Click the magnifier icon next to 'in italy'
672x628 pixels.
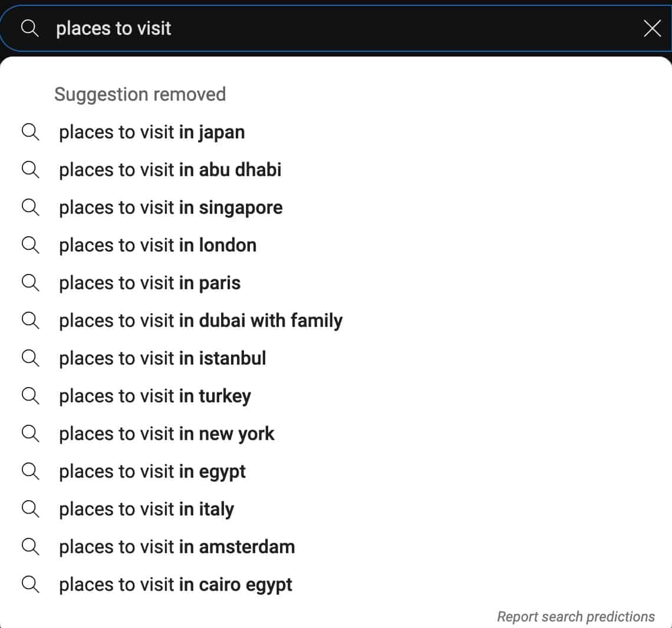point(31,509)
